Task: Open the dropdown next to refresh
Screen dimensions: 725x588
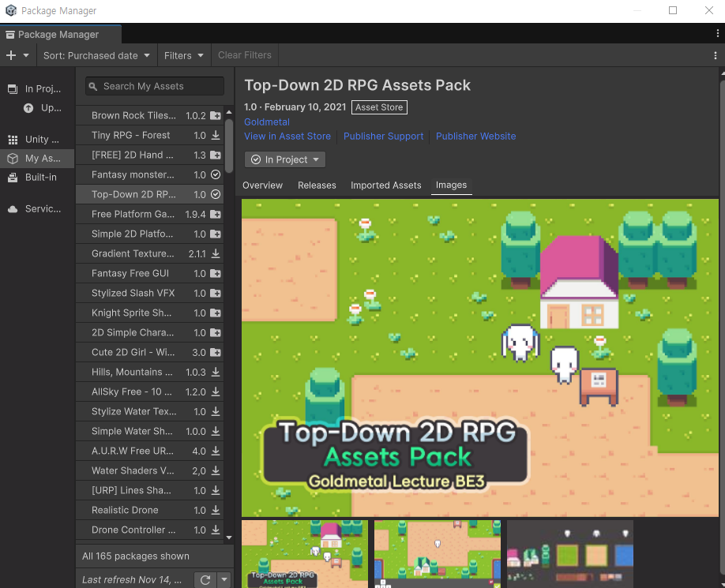Action: click(x=224, y=579)
